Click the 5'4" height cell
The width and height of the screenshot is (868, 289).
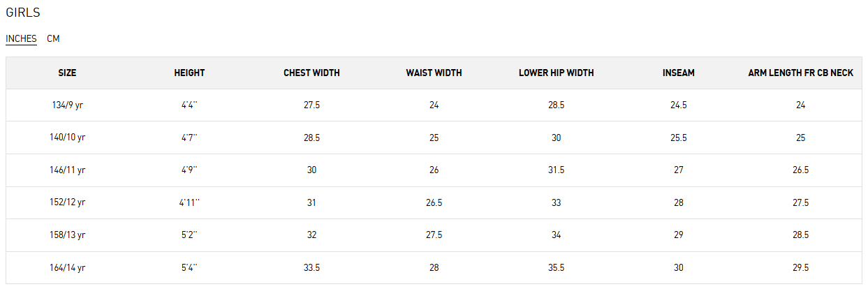[x=189, y=268]
